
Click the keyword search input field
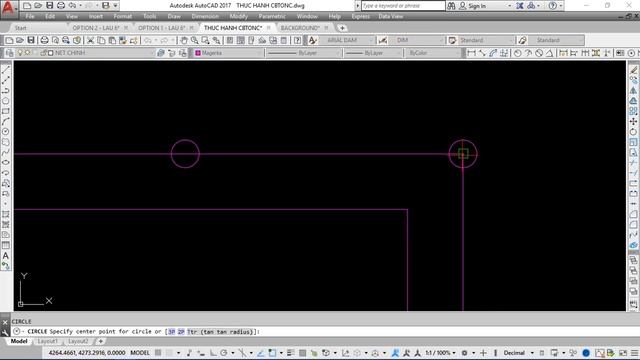[403, 6]
